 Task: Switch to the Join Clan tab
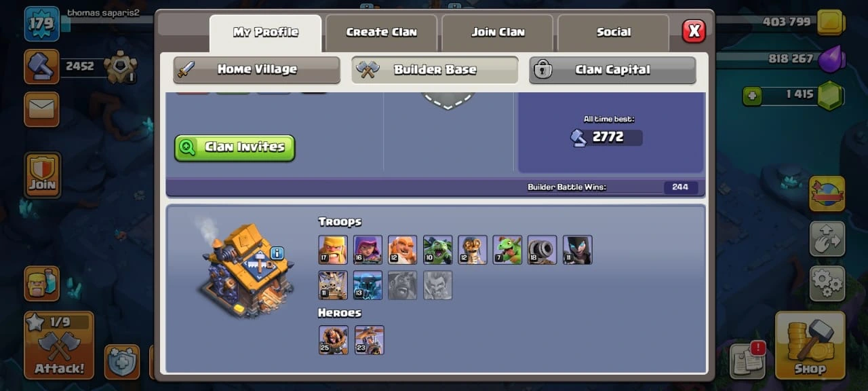(498, 33)
